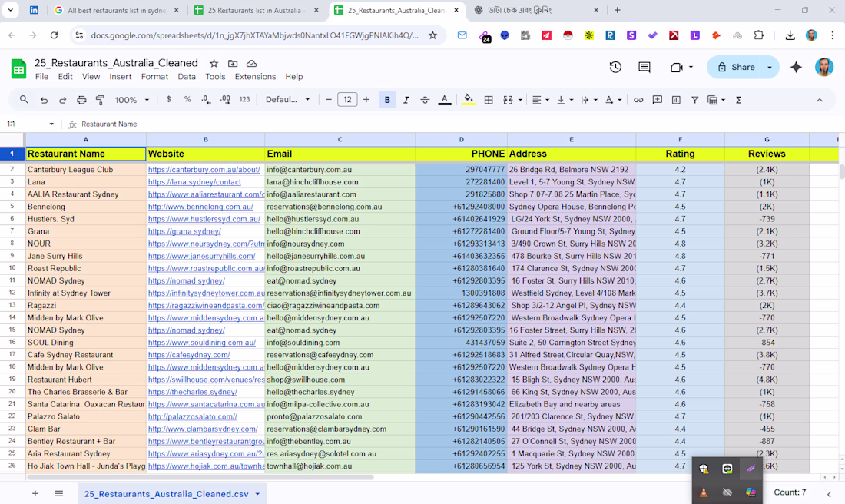Viewport: 845px width, 504px height.
Task: Hide the menus with collapse arrow
Action: (819, 100)
